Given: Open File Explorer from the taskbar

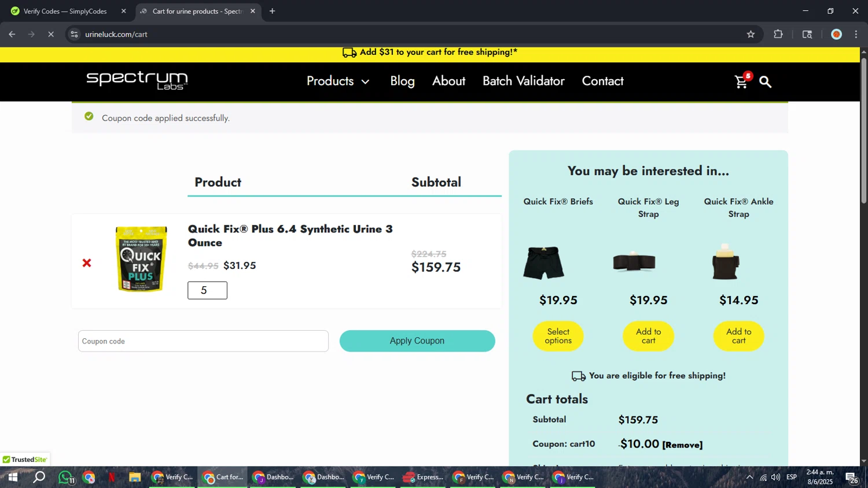Looking at the screenshot, I should [x=135, y=478].
